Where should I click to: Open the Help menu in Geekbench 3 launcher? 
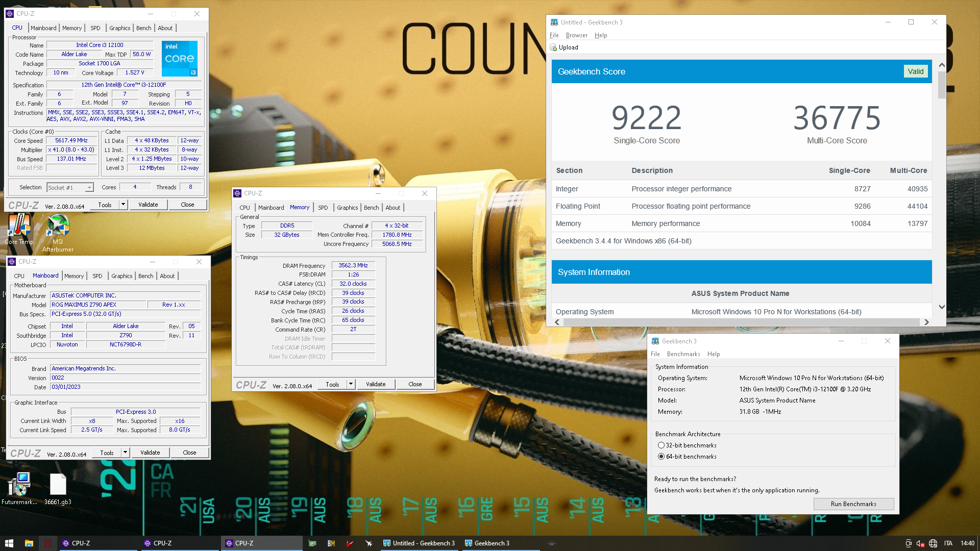tap(714, 354)
